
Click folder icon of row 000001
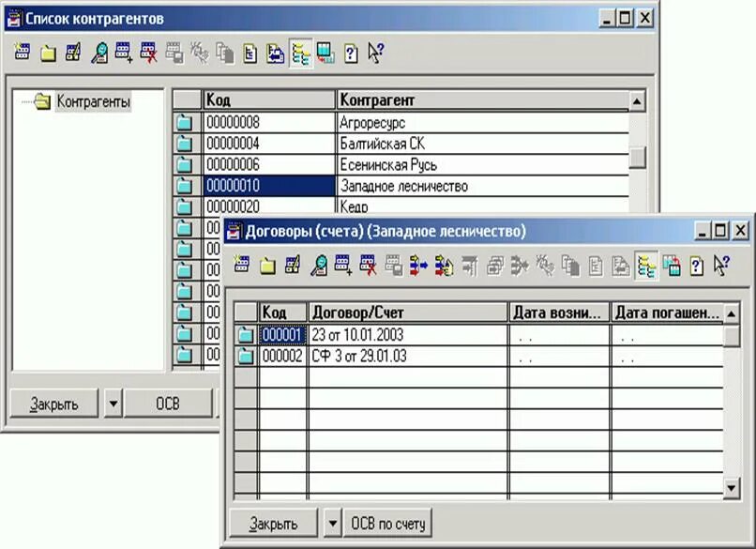[246, 335]
